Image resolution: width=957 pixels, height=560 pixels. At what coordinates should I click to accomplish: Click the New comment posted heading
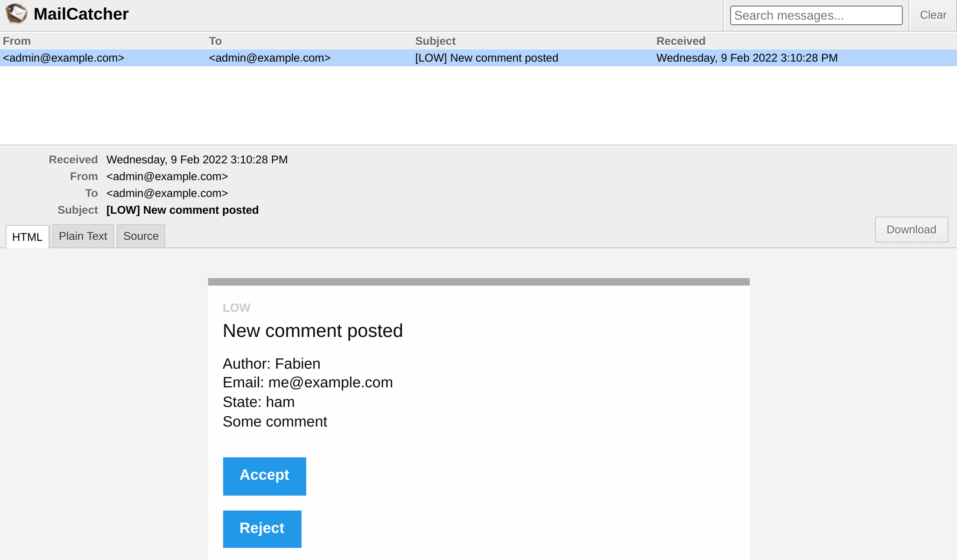[313, 330]
